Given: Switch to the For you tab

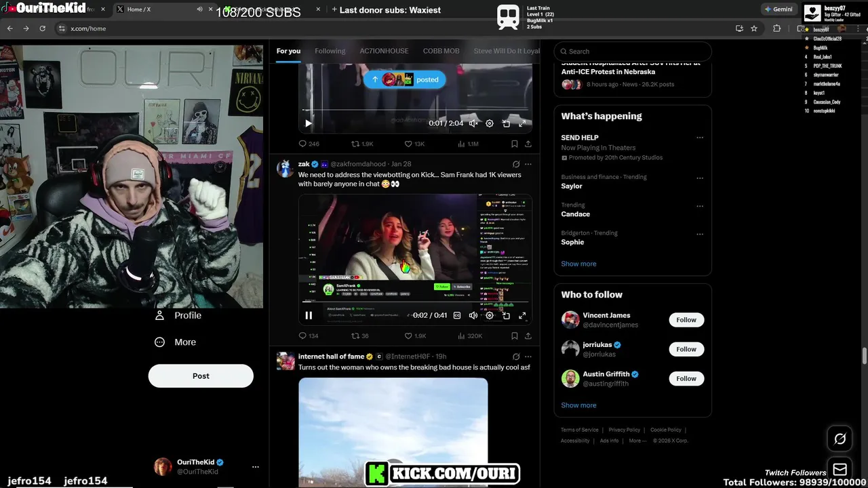Looking at the screenshot, I should point(288,51).
